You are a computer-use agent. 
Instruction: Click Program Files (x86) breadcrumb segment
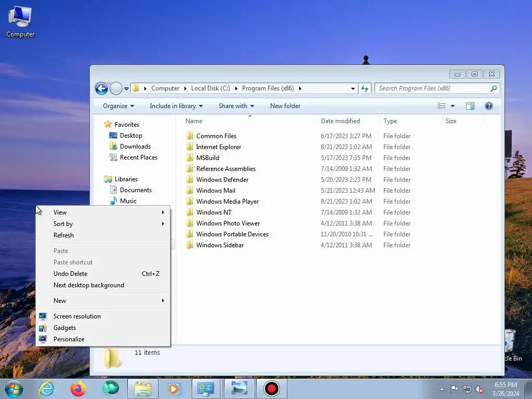click(x=268, y=88)
